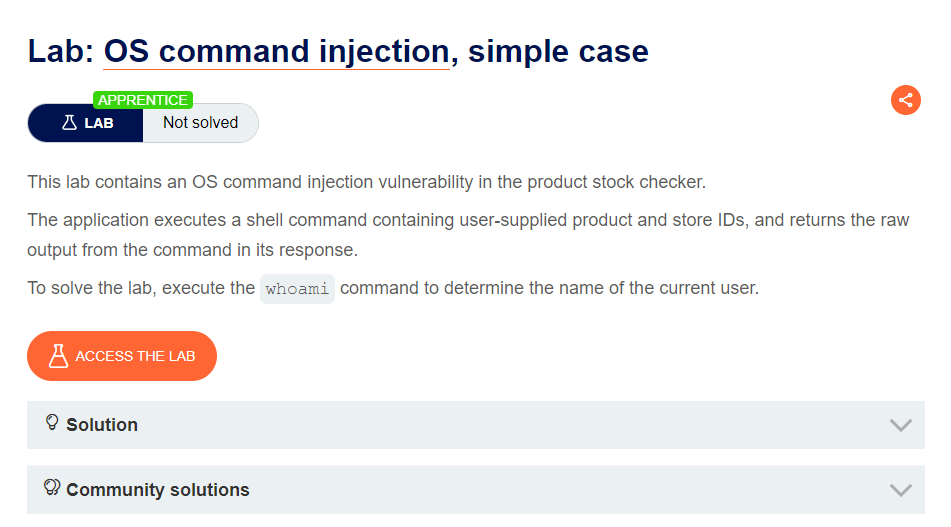
Task: Click the Solution label text
Action: coord(102,425)
